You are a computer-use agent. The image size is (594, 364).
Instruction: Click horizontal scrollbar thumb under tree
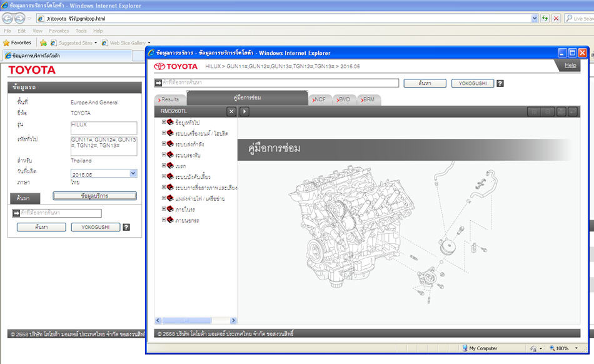(186, 320)
